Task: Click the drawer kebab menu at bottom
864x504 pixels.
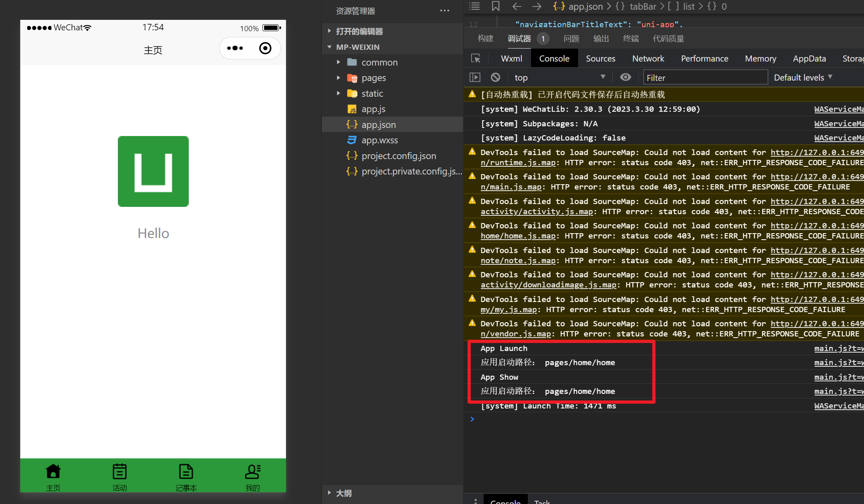Action: click(476, 501)
